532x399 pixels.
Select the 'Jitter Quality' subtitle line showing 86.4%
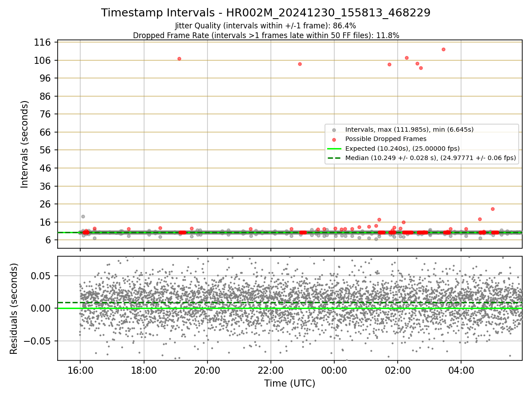(266, 26)
